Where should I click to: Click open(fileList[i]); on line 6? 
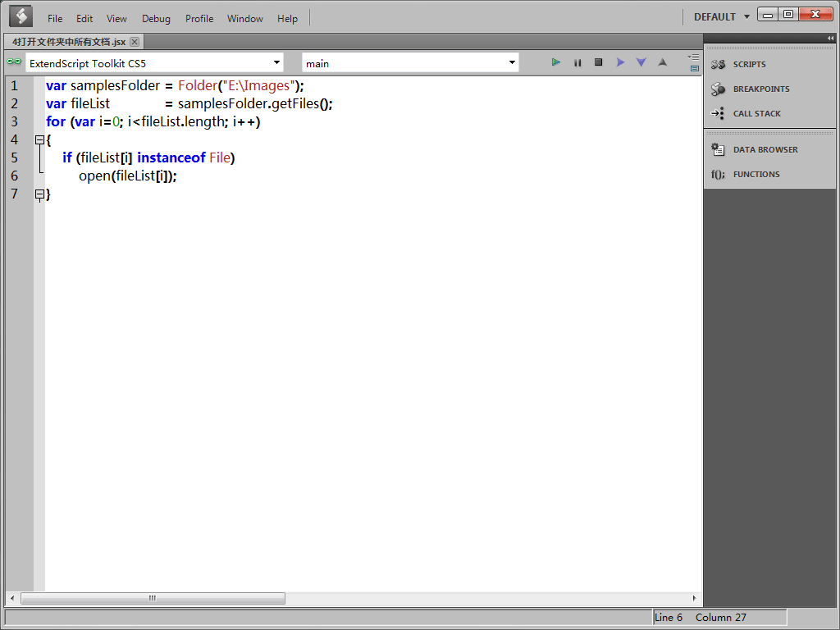pos(127,176)
